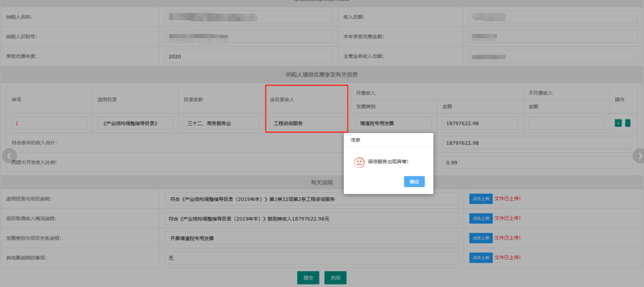
Task: Edit the invoiced amount 18797622.98 in table row
Action: (x=480, y=123)
